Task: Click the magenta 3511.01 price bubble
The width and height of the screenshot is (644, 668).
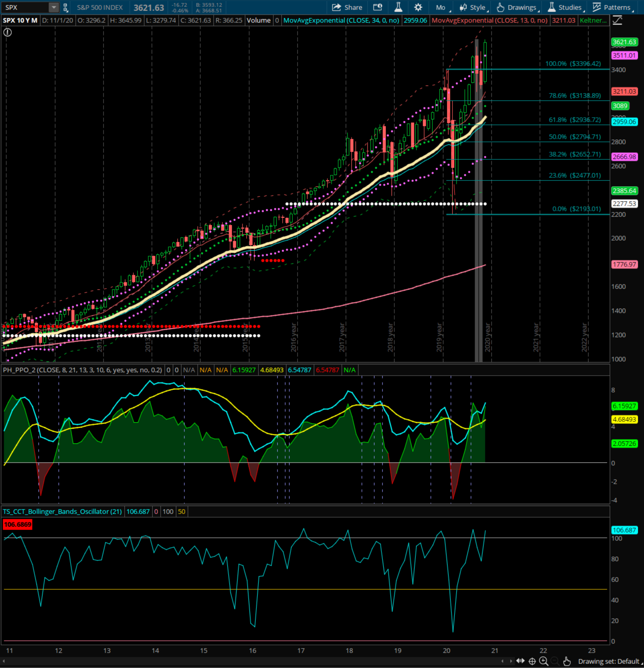Action: pyautogui.click(x=624, y=55)
